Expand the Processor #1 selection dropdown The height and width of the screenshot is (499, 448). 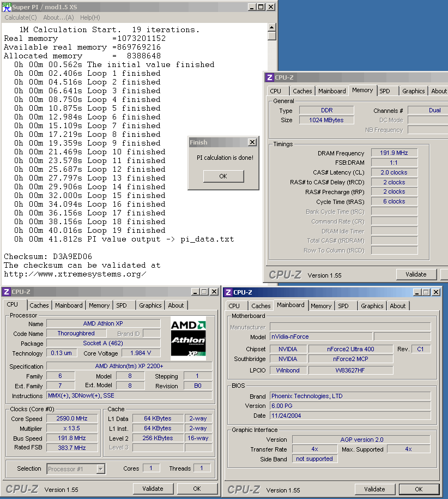[x=101, y=469]
